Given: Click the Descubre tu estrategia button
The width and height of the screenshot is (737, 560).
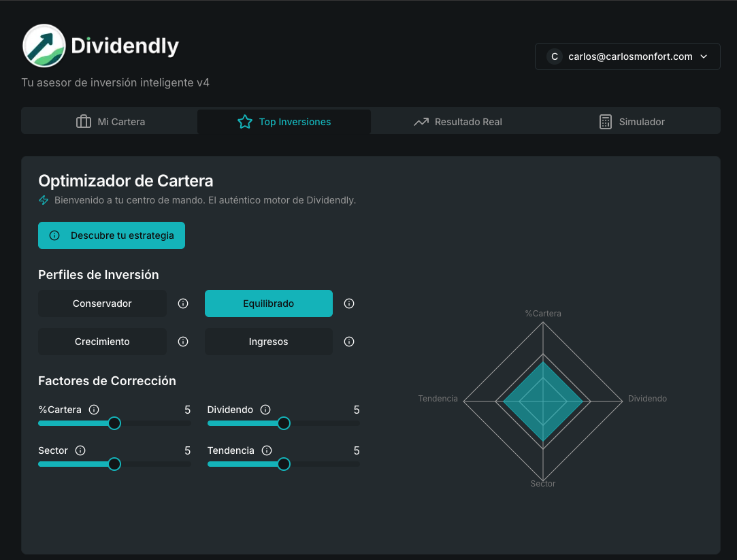Looking at the screenshot, I should click(112, 235).
